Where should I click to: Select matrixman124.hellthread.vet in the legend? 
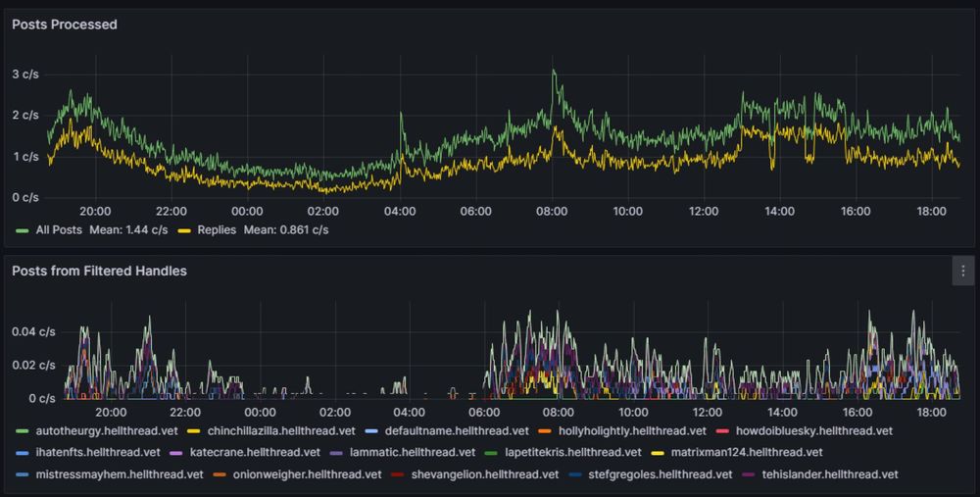click(747, 452)
